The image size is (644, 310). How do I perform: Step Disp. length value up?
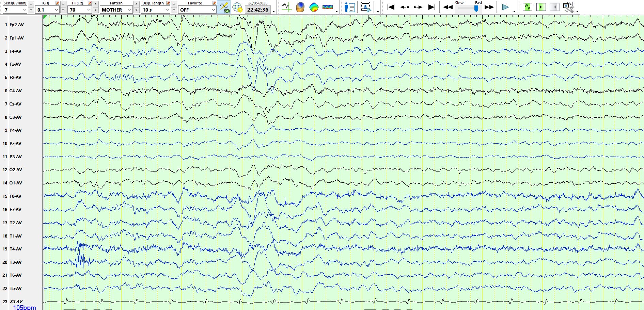[174, 3]
